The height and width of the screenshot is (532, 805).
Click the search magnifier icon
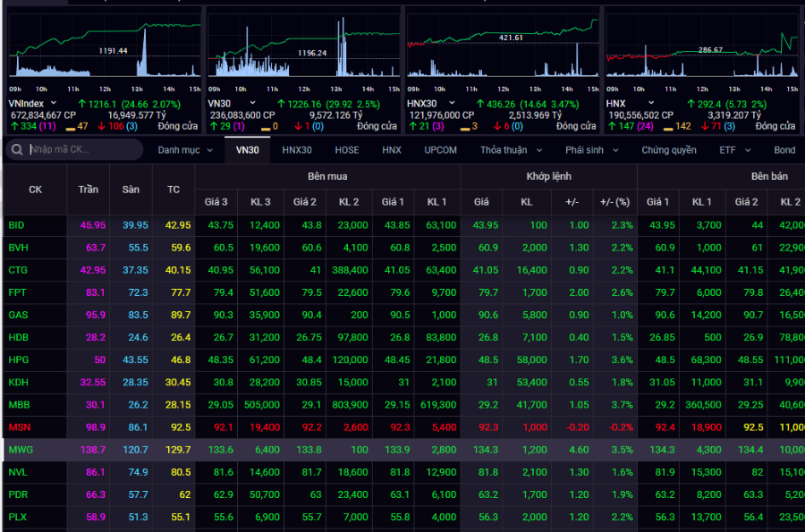coord(18,149)
